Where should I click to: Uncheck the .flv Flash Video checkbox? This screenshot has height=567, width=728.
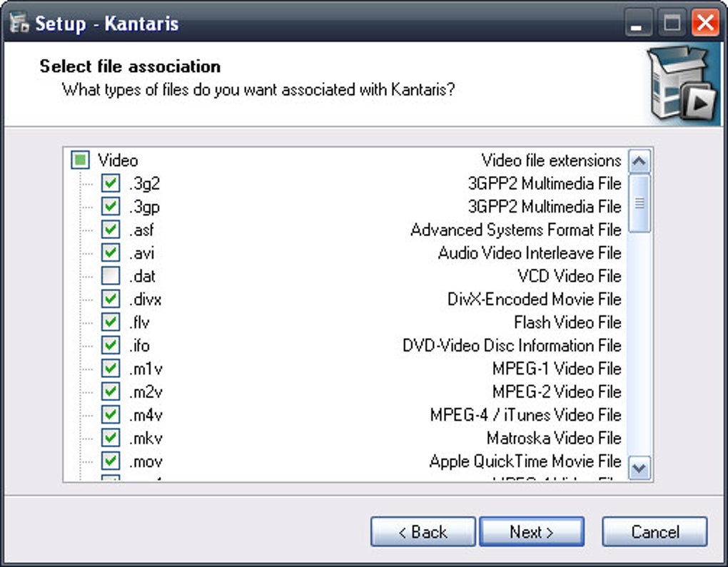(110, 322)
